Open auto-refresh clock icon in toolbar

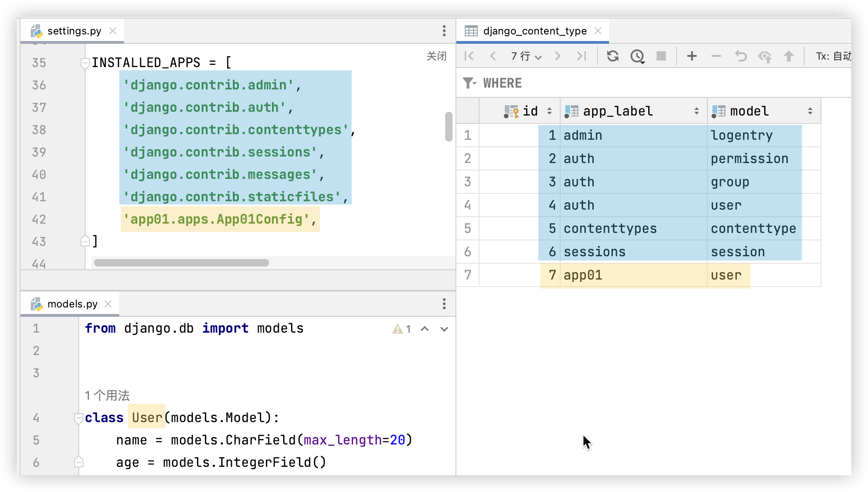click(x=637, y=56)
